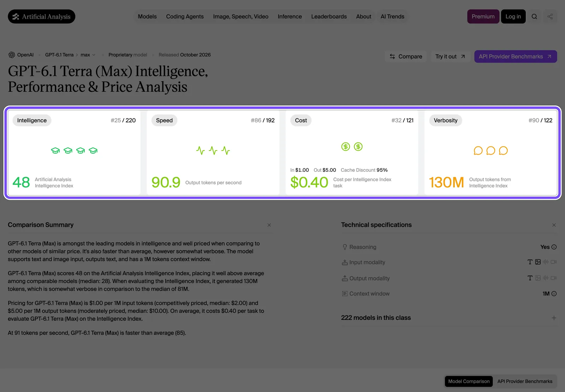Click the text output modality icon

click(530, 278)
